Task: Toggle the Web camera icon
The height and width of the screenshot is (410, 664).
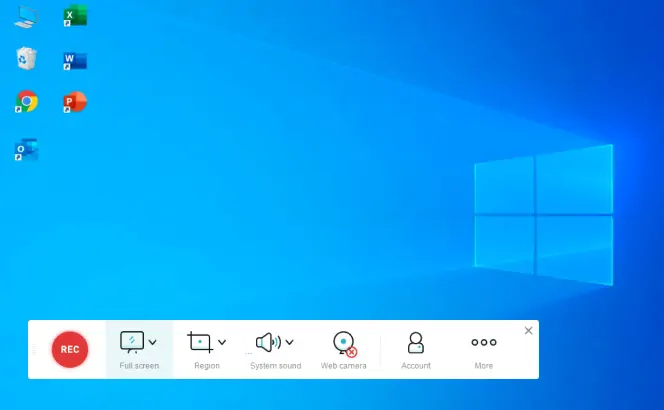Action: coord(344,344)
